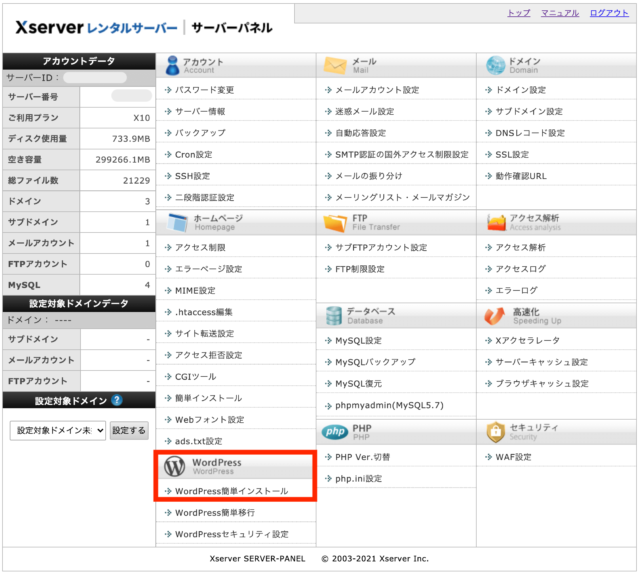The height and width of the screenshot is (574, 640).
Task: Open メールの振り分け
Action: pyautogui.click(x=369, y=176)
